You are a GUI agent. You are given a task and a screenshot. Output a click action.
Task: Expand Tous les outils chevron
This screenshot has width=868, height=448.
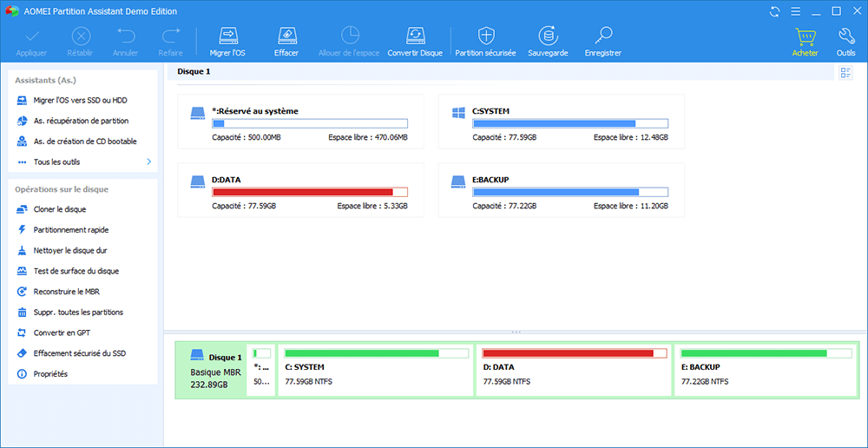(148, 161)
